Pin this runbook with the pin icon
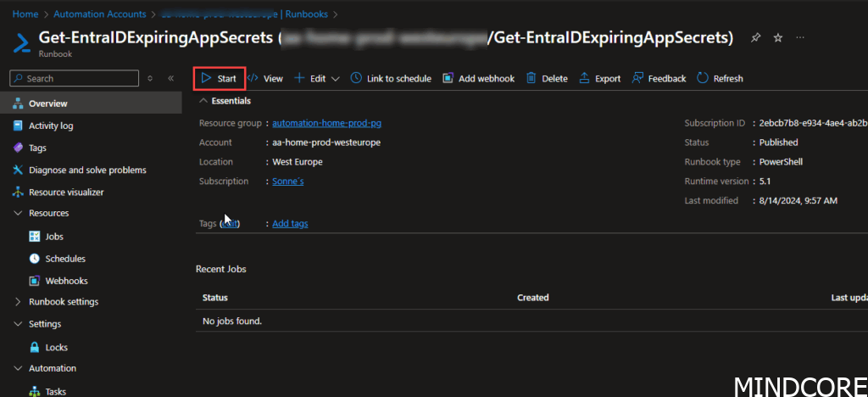 coord(754,38)
